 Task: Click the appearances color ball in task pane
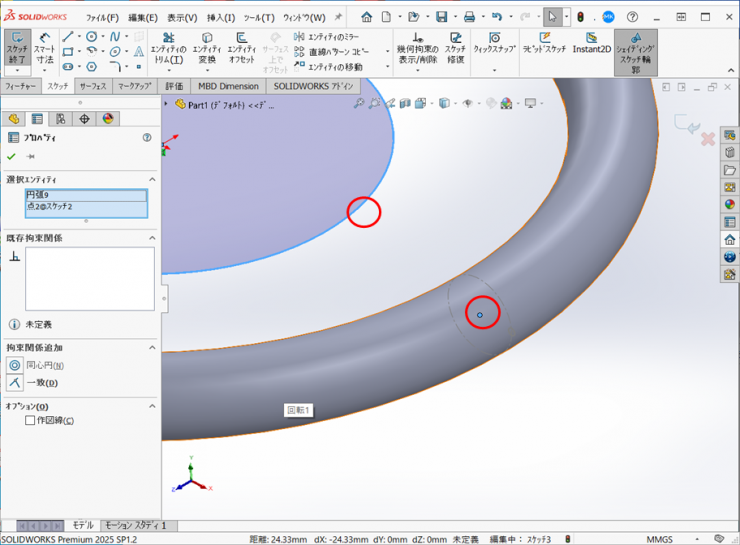pyautogui.click(x=730, y=205)
